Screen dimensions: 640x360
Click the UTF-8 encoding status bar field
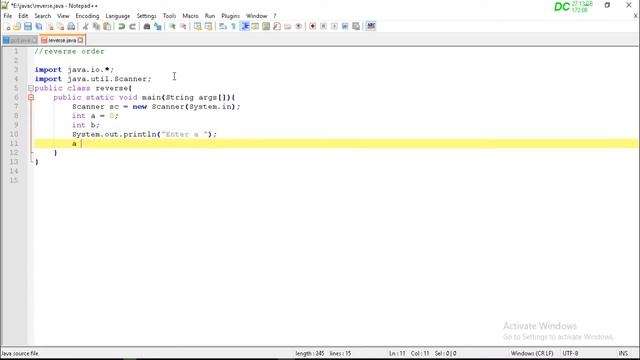570,353
